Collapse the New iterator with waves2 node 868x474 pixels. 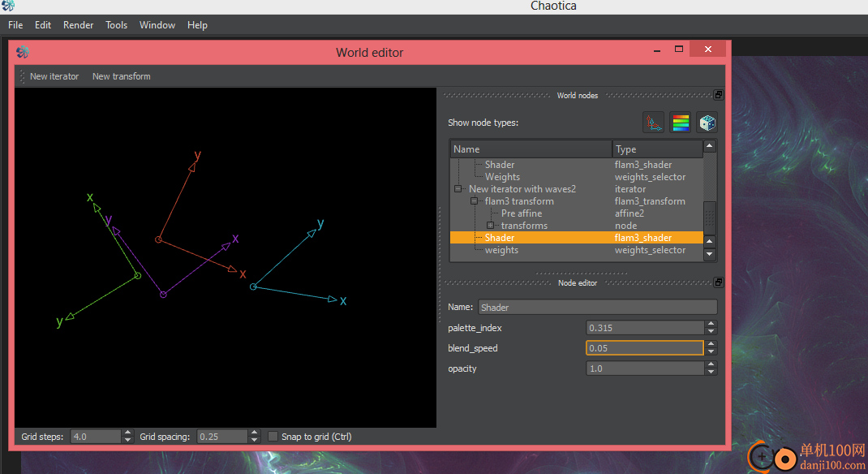point(458,189)
